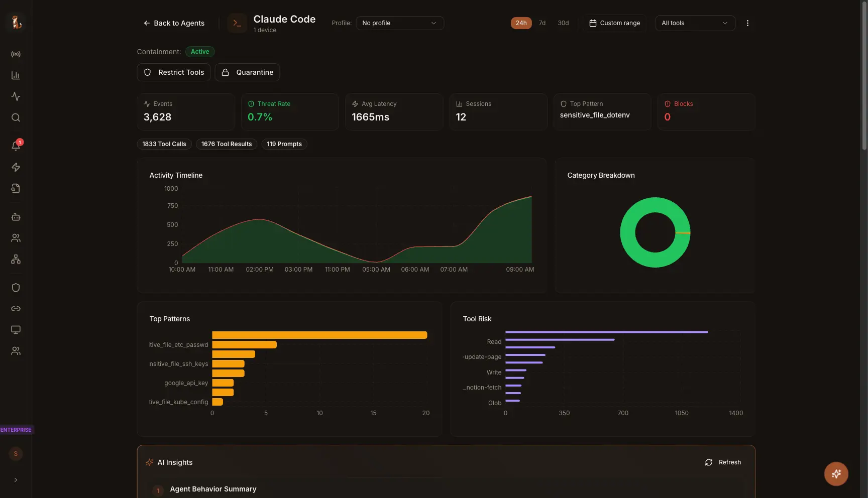The width and height of the screenshot is (868, 498).
Task: Open the Custom range picker
Action: [614, 23]
